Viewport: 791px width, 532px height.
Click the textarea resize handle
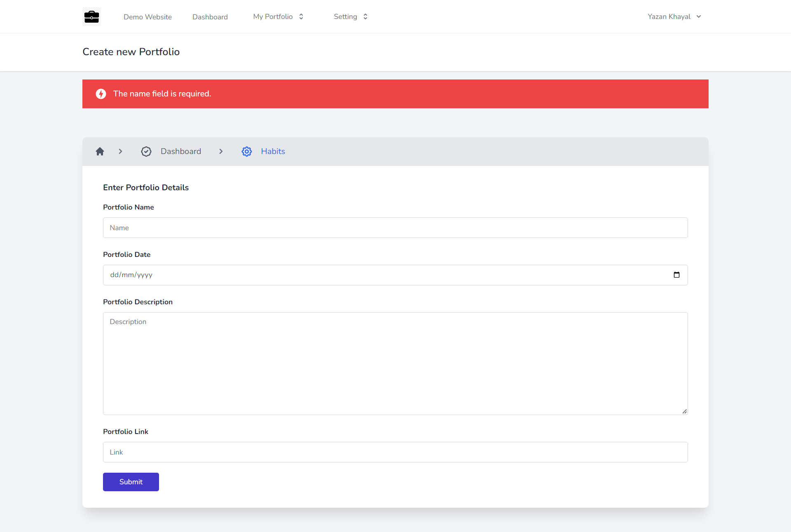685,411
